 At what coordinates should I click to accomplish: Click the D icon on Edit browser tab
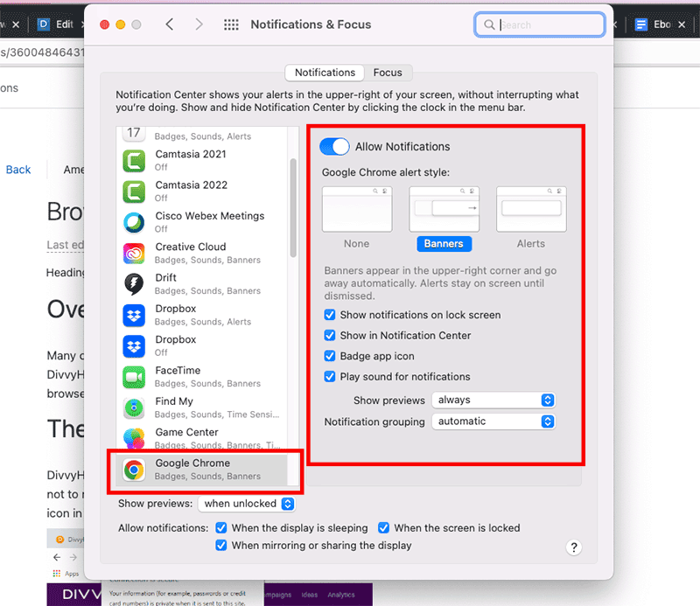[x=43, y=24]
